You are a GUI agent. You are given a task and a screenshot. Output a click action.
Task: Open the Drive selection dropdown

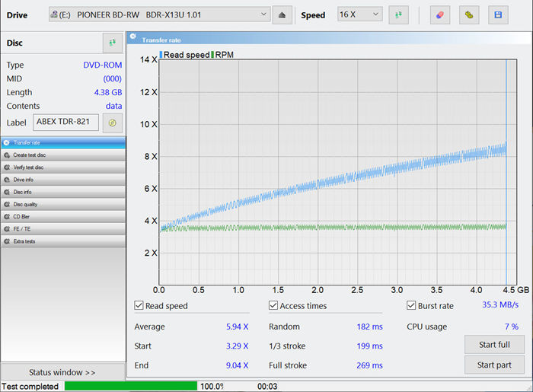159,15
